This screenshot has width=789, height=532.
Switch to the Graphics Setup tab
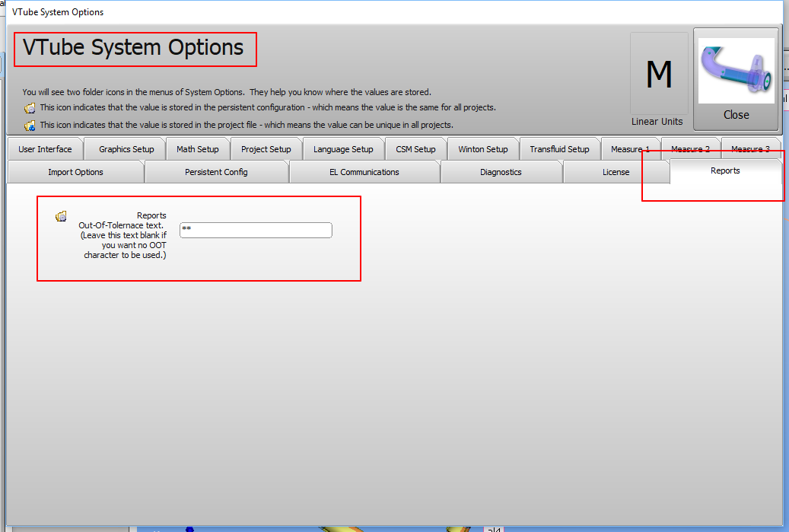126,149
